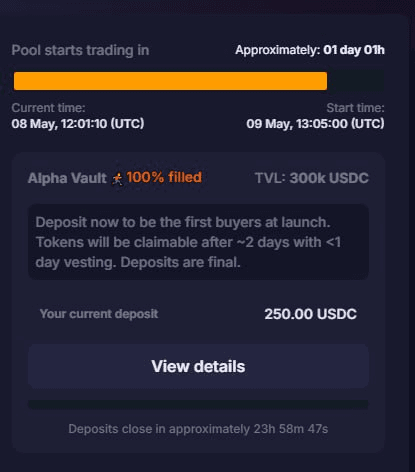This screenshot has width=415, height=472.
Task: Click the Tokens will be claimable sentence
Action: click(x=188, y=242)
